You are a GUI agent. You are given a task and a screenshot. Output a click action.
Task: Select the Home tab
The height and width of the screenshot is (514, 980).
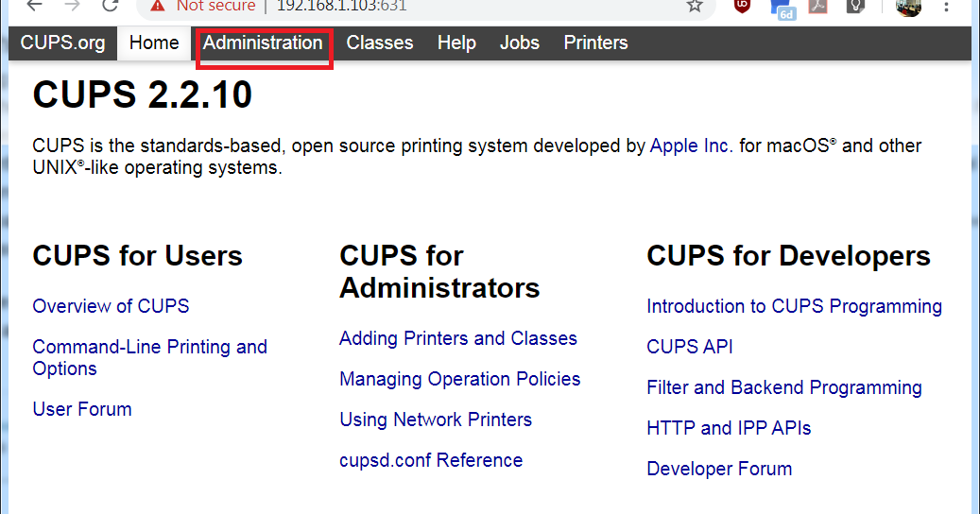pyautogui.click(x=154, y=43)
